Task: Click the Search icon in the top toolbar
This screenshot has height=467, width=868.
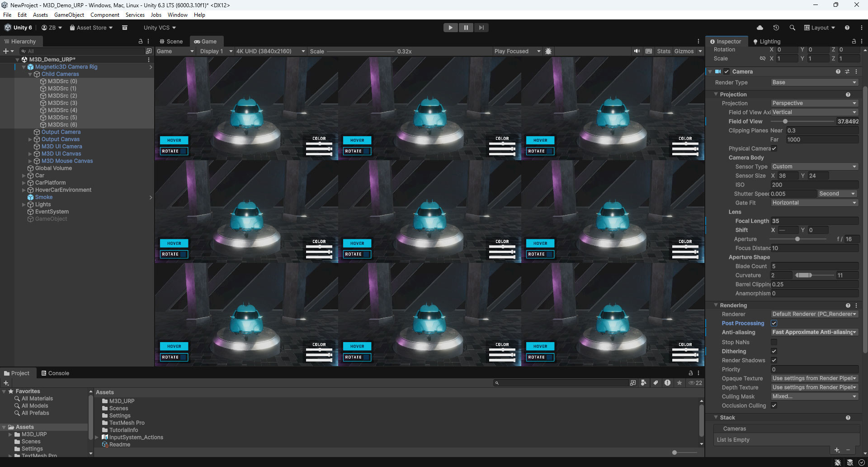Action: point(793,28)
